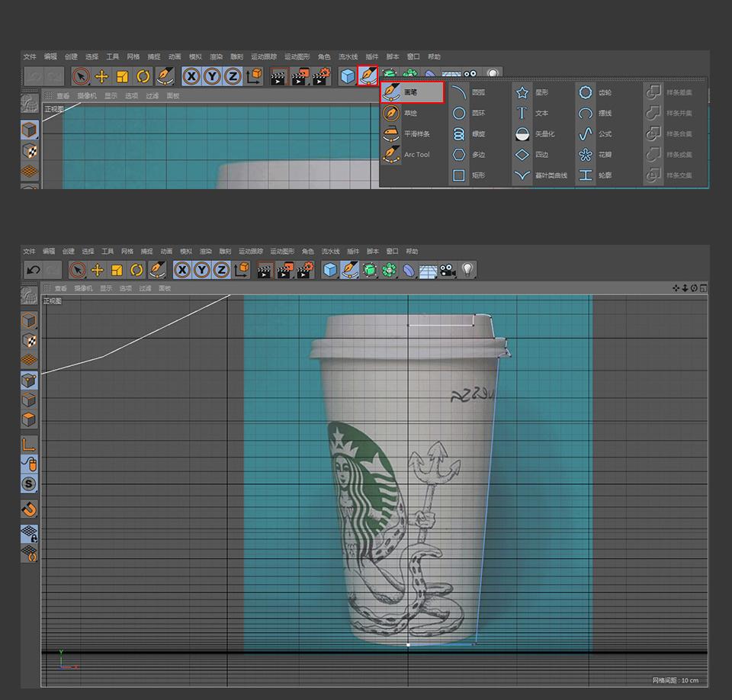Open highlighted spline pen flyout in upper toolbar
The image size is (732, 700).
pyautogui.click(x=368, y=75)
